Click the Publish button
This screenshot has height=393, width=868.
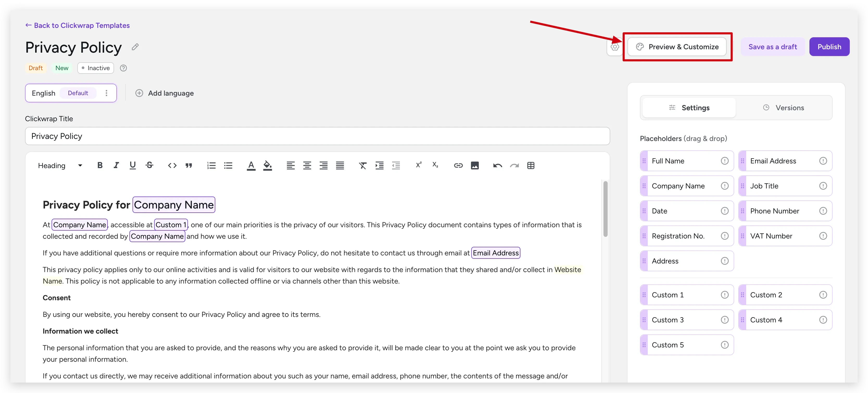click(x=829, y=47)
